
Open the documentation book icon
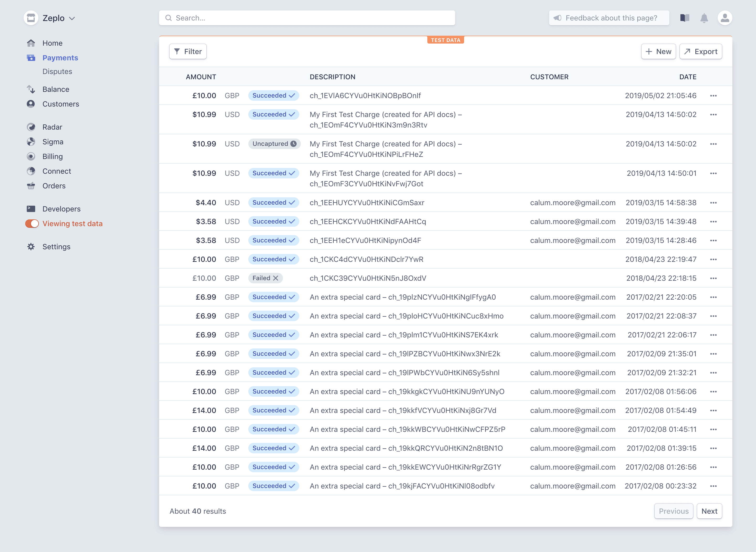(x=684, y=18)
